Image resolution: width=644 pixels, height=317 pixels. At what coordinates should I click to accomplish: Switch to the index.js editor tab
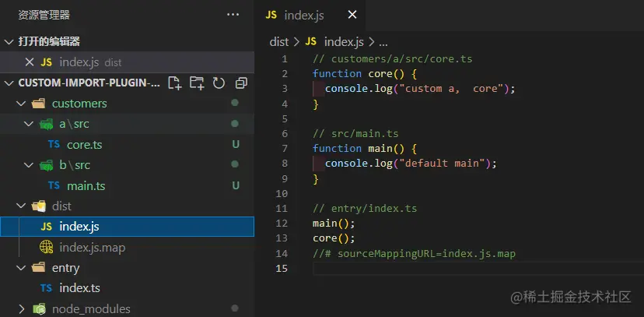pyautogui.click(x=310, y=16)
